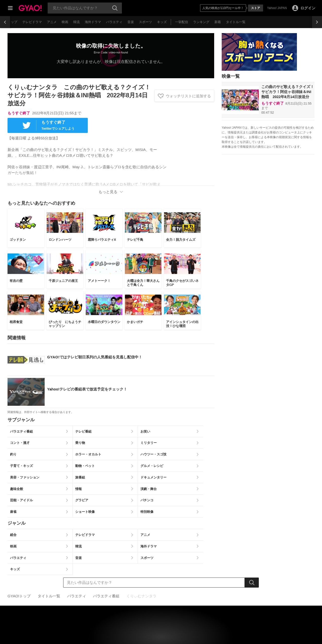Open the 千原ジュニアの座王 recommendation
Screen dimensions: 322x644
(x=65, y=269)
